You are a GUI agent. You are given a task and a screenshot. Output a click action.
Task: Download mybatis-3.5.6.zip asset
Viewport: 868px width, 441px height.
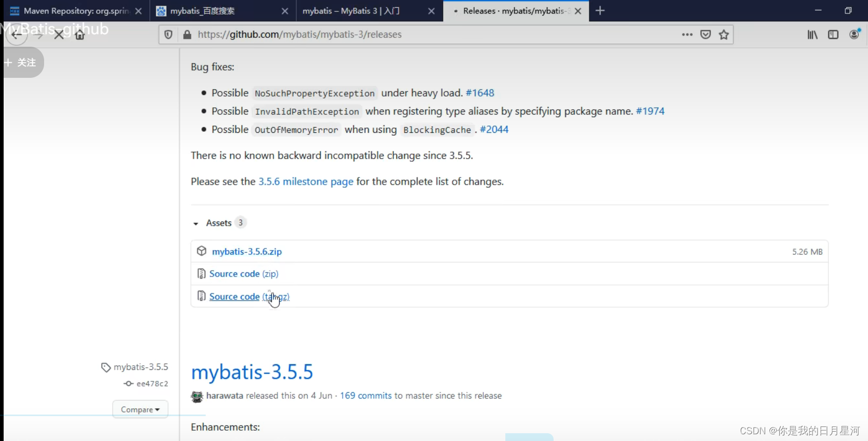tap(247, 252)
